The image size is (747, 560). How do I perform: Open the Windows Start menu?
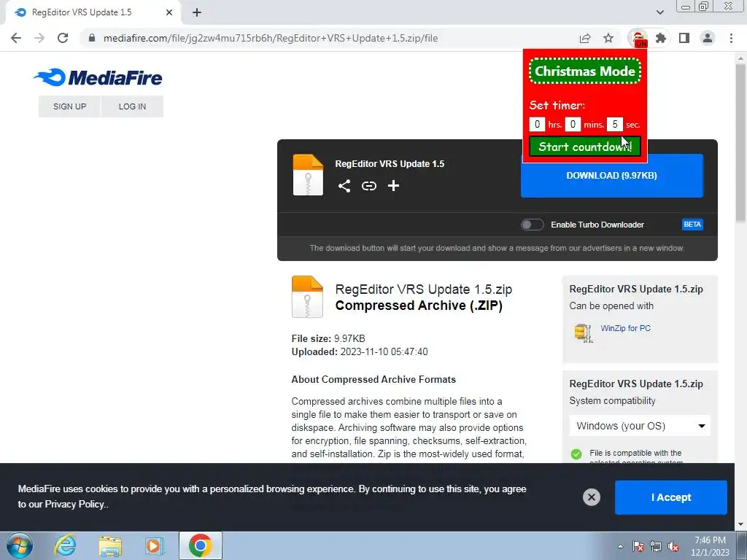(20, 545)
